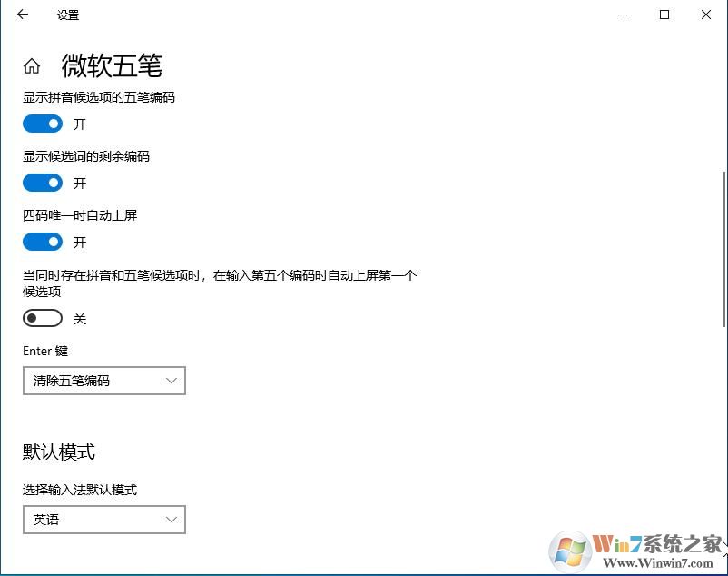This screenshot has width=728, height=576.
Task: Open the Enter 键 dropdown showing 清除五笔编码
Action: 104,381
